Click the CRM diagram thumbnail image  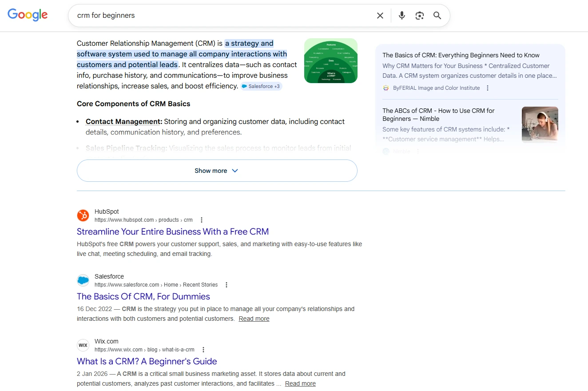pos(330,61)
